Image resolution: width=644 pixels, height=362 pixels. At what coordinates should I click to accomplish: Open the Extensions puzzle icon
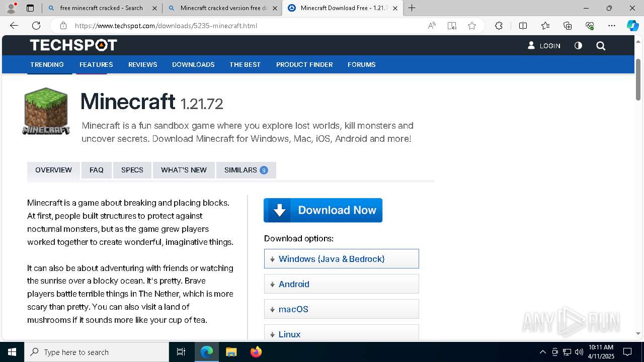(499, 26)
